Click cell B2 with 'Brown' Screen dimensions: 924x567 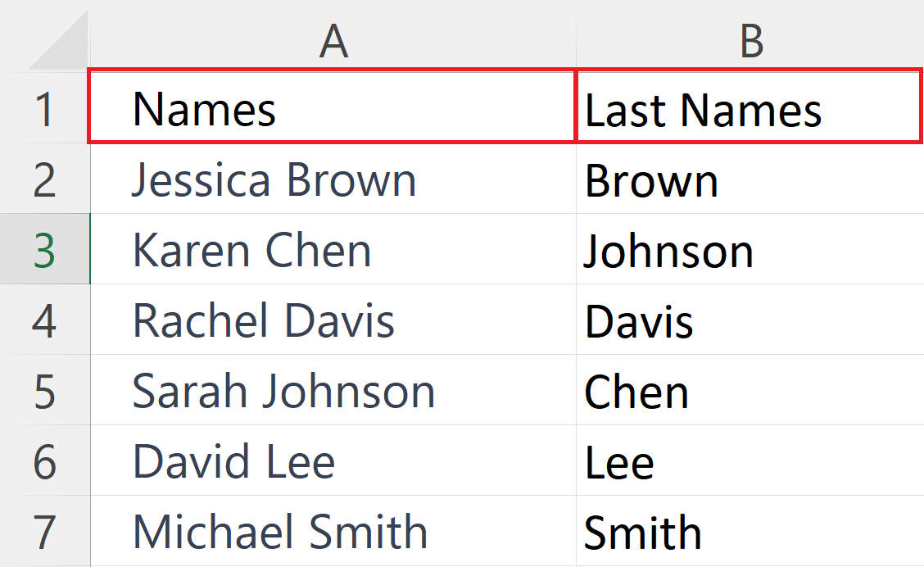pos(750,179)
